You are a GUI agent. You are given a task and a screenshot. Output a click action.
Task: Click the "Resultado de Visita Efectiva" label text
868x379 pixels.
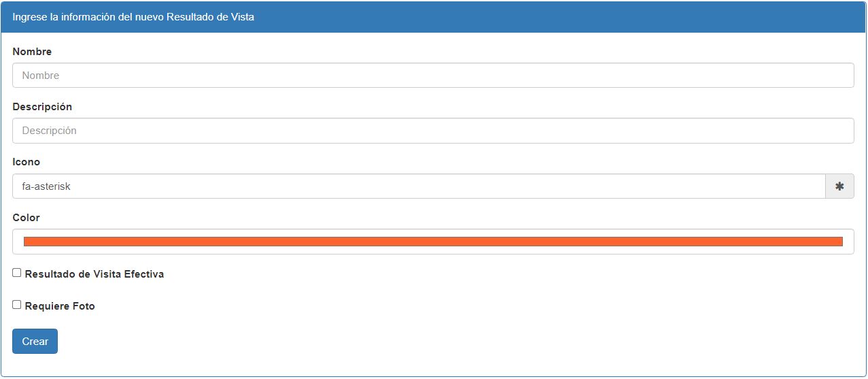click(94, 274)
